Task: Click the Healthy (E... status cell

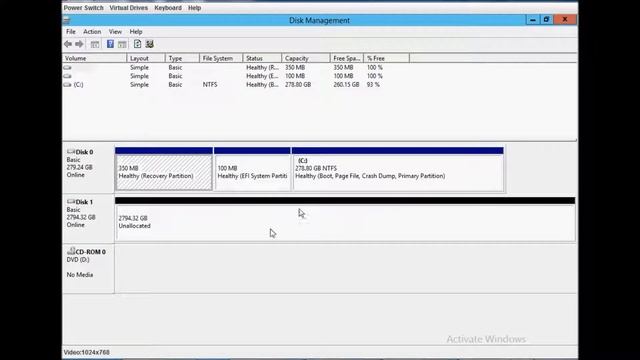Action: click(x=262, y=76)
